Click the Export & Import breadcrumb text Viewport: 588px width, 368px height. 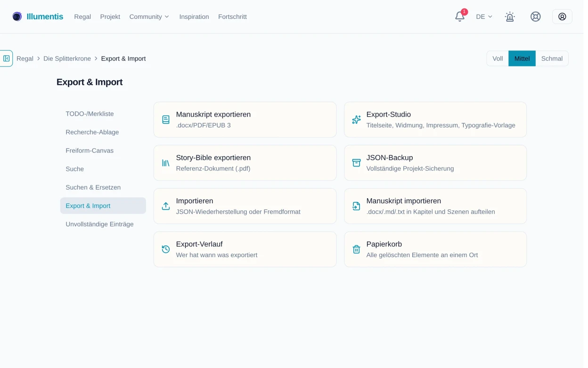123,59
